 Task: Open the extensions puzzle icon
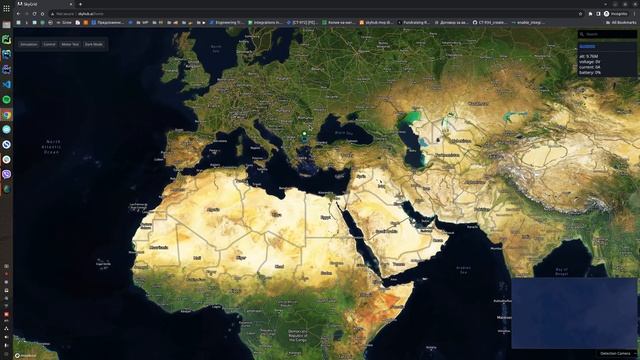click(x=591, y=14)
